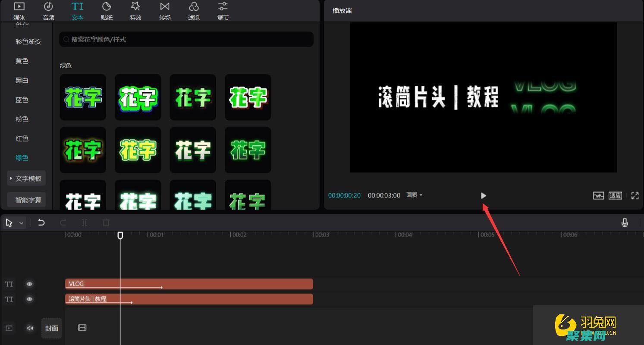The image size is (644, 345).
Task: Mute the main track speaker icon
Action: [29, 328]
